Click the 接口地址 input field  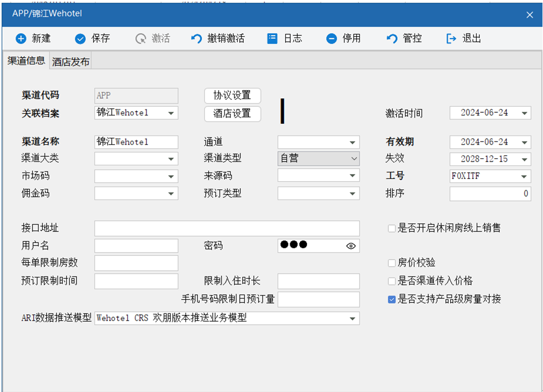point(227,228)
